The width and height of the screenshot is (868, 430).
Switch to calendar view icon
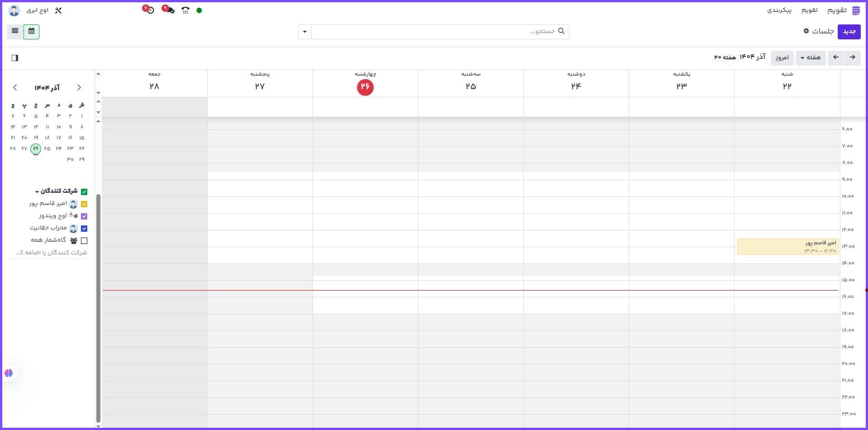(x=31, y=32)
